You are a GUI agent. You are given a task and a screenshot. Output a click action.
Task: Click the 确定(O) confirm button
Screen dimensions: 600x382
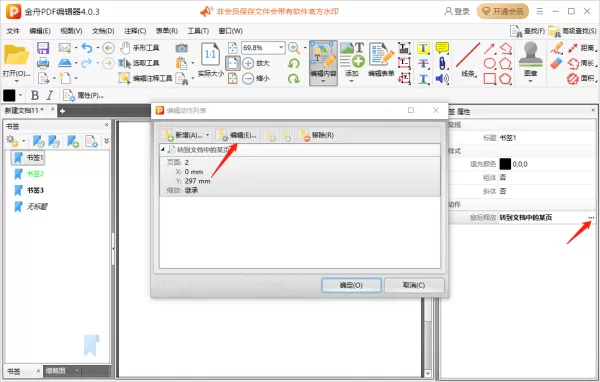coord(351,285)
